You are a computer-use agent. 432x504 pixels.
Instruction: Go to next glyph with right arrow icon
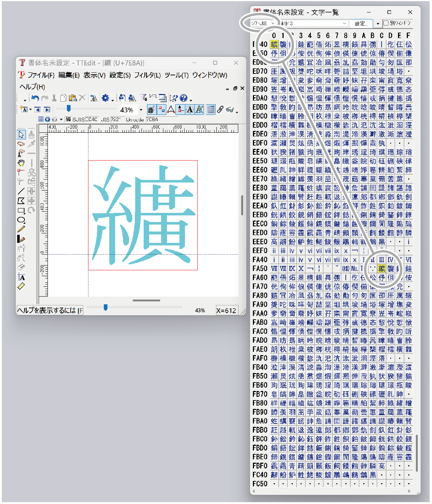(47, 109)
